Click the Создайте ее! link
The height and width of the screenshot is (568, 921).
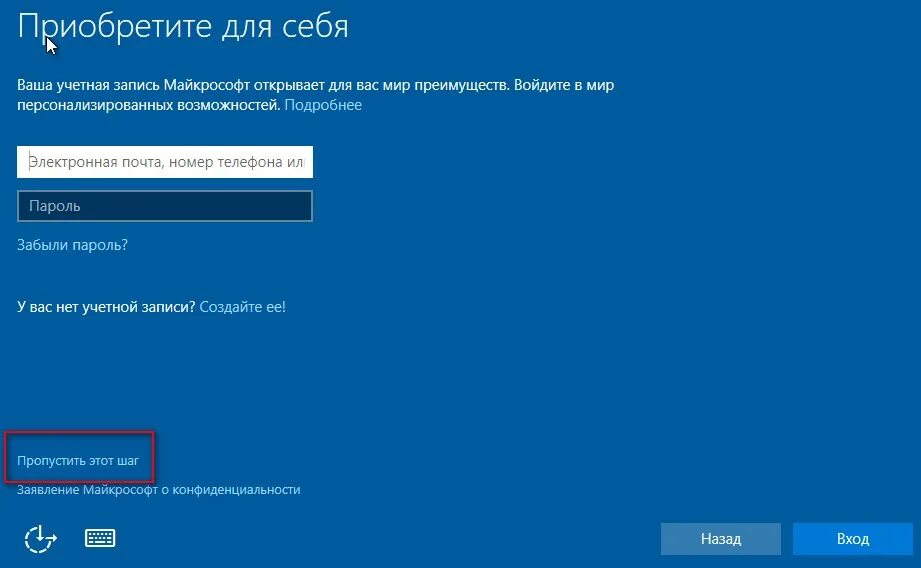point(243,307)
